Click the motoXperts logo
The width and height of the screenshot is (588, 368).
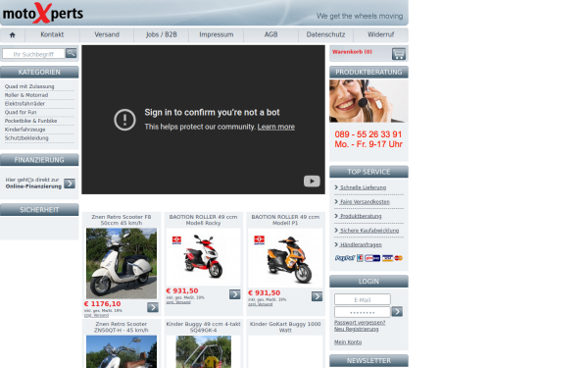(43, 13)
